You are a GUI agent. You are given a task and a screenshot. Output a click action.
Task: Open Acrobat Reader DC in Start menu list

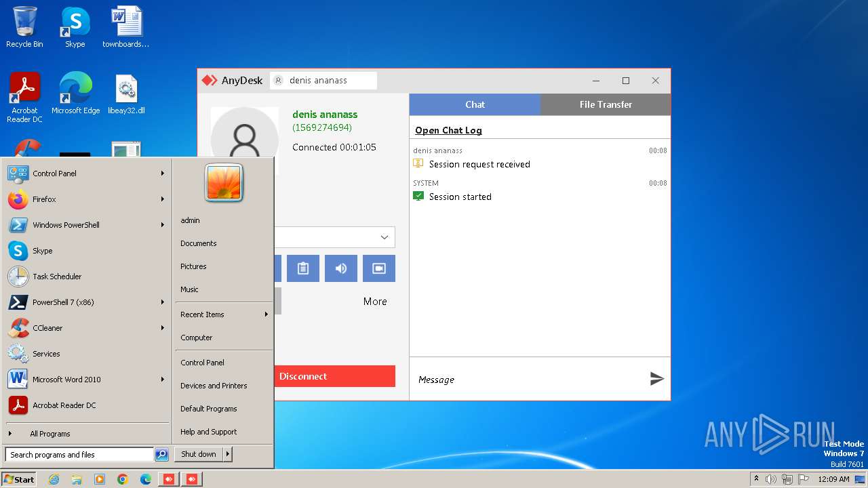pos(86,405)
